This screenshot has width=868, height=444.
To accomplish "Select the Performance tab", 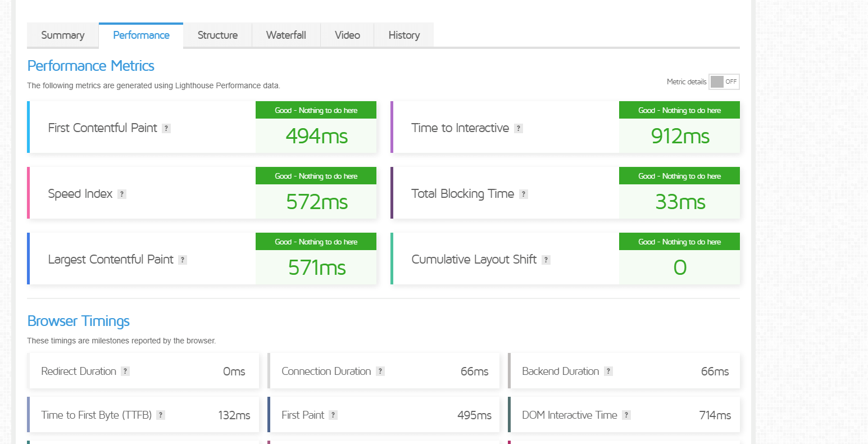I will click(141, 35).
